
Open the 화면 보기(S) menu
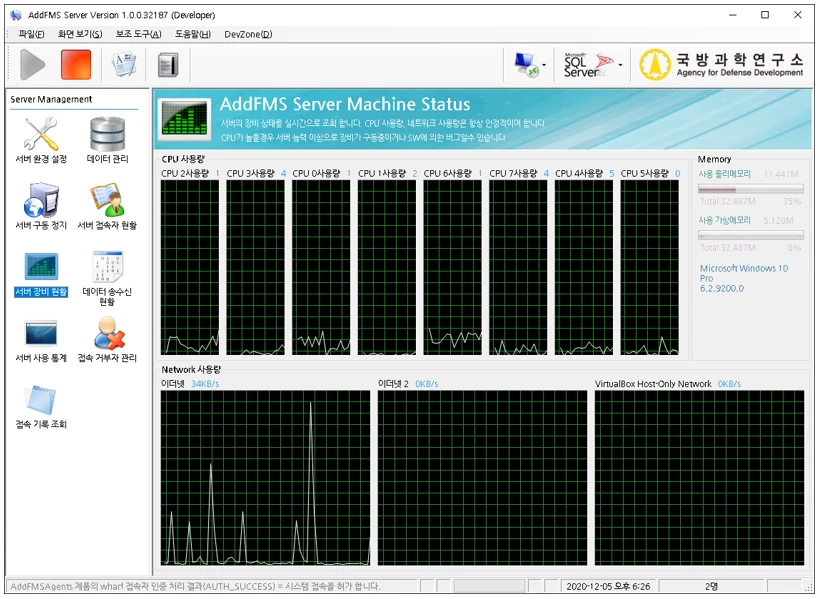click(x=80, y=34)
